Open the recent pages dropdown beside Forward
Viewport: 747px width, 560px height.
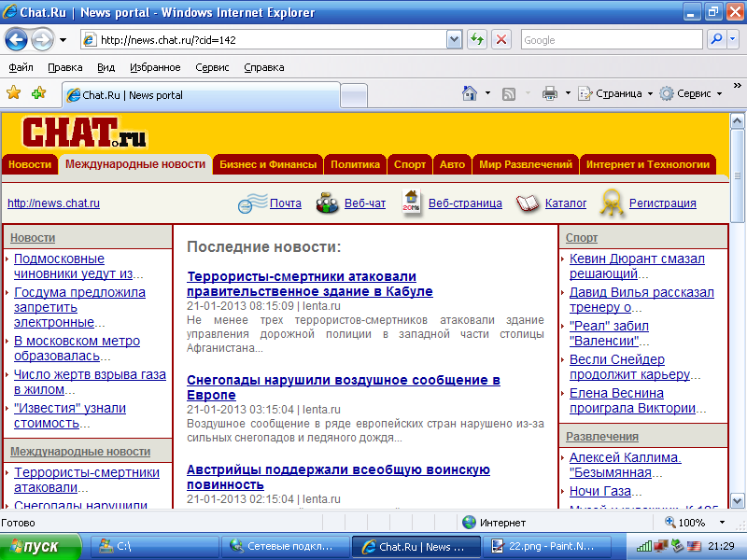click(x=63, y=40)
